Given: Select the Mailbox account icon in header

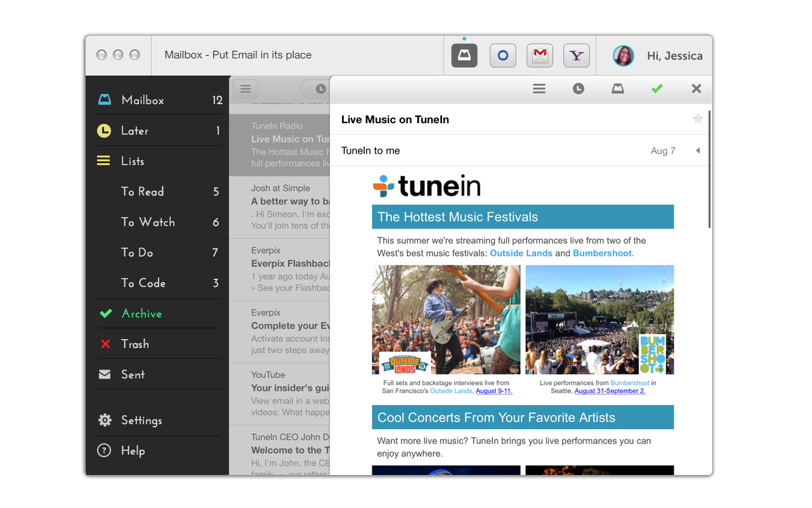Looking at the screenshot, I should tap(464, 55).
